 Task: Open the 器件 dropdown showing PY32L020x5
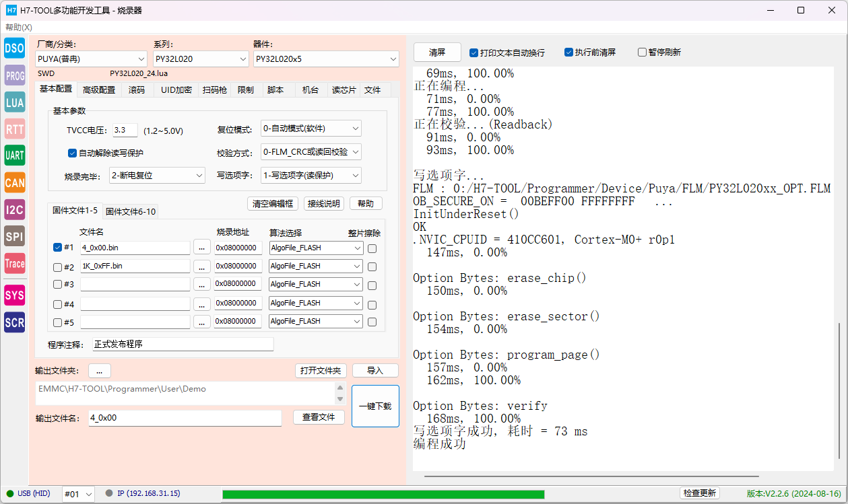coord(326,59)
